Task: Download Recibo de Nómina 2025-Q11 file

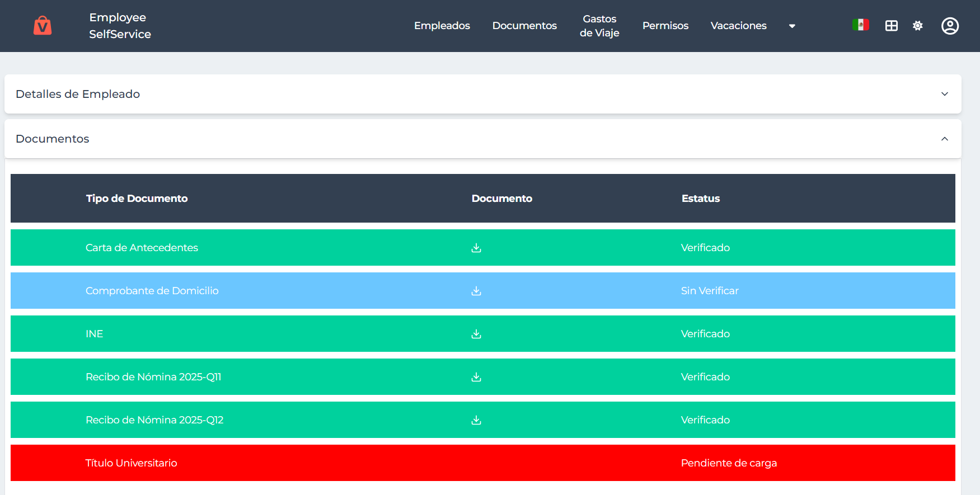Action: (x=476, y=377)
